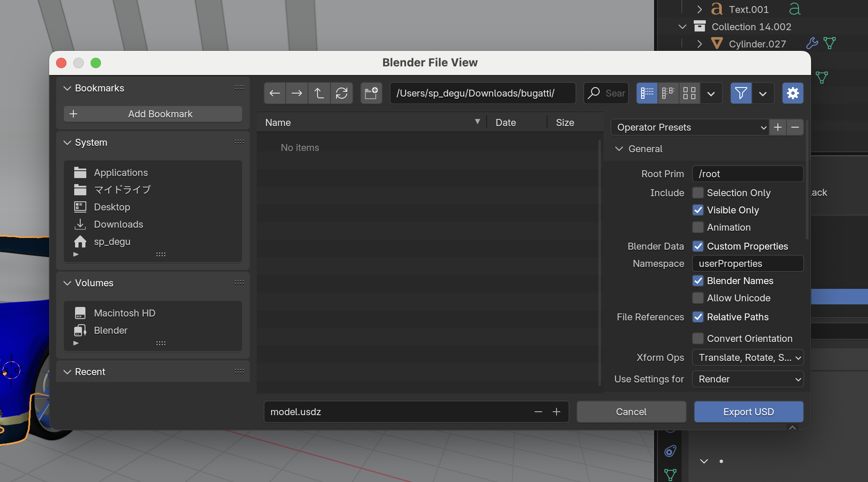Toggle the gear options region button
Viewport: 868px width, 482px height.
click(793, 93)
